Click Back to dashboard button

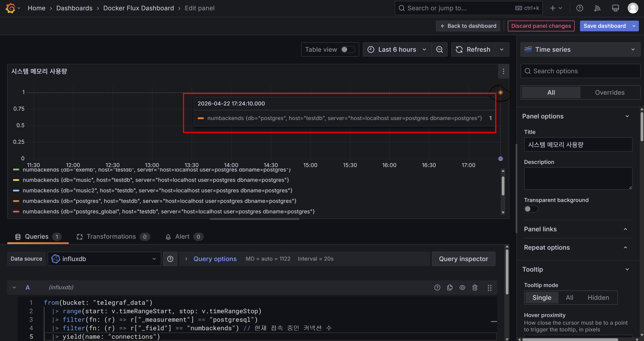[468, 26]
